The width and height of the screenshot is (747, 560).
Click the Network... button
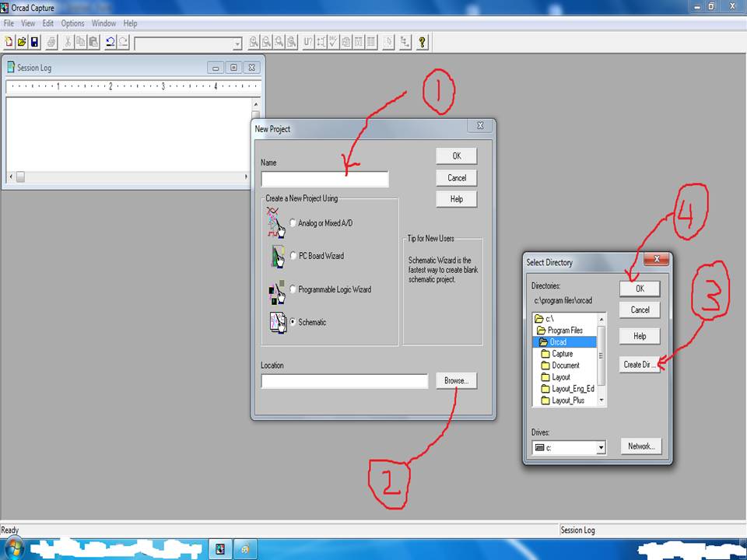click(x=641, y=446)
